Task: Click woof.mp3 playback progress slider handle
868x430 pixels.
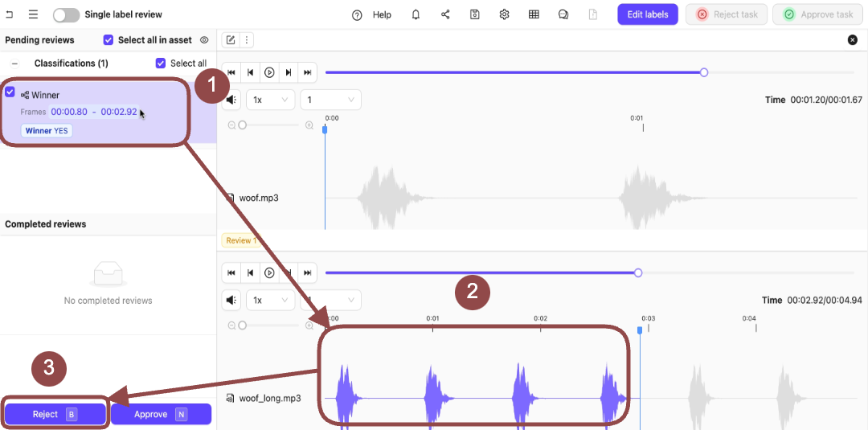Action: tap(703, 72)
